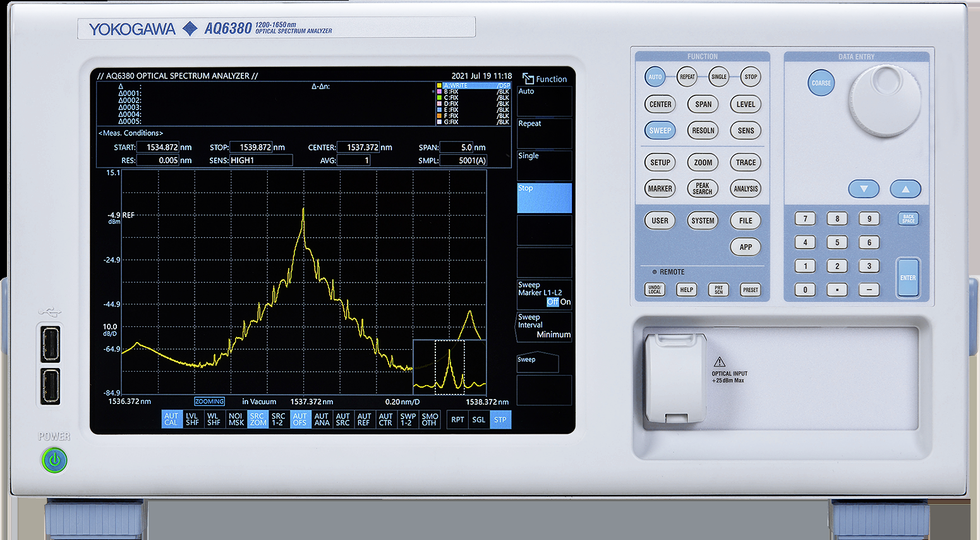Viewport: 980px width, 540px height.
Task: Push the decimal point key
Action: click(x=837, y=290)
